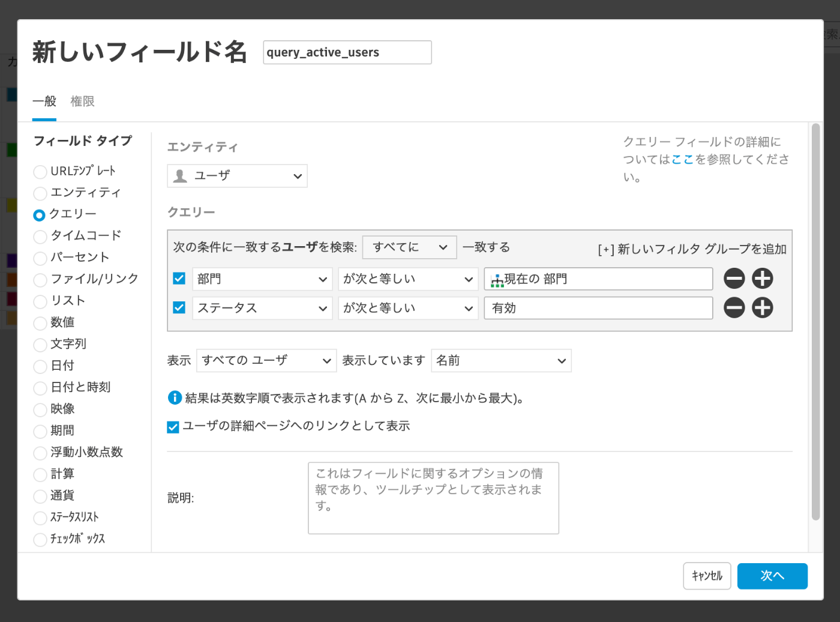
Task: Select the エンティティ field type radio
Action: 40,193
